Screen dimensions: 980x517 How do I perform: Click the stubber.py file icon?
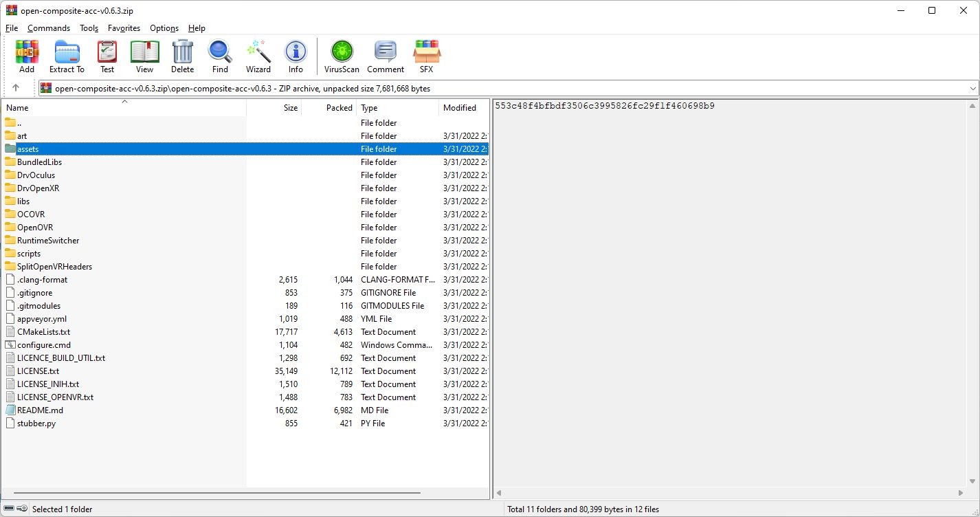pos(10,423)
